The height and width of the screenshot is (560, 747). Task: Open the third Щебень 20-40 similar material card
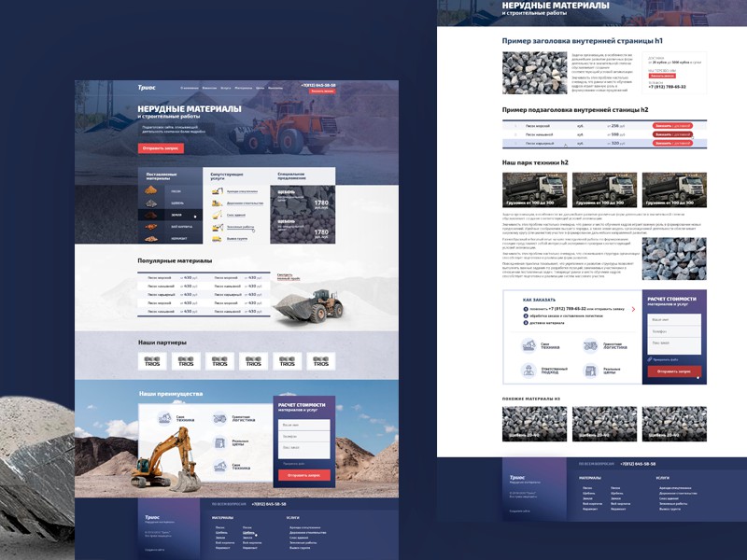pyautogui.click(x=674, y=424)
